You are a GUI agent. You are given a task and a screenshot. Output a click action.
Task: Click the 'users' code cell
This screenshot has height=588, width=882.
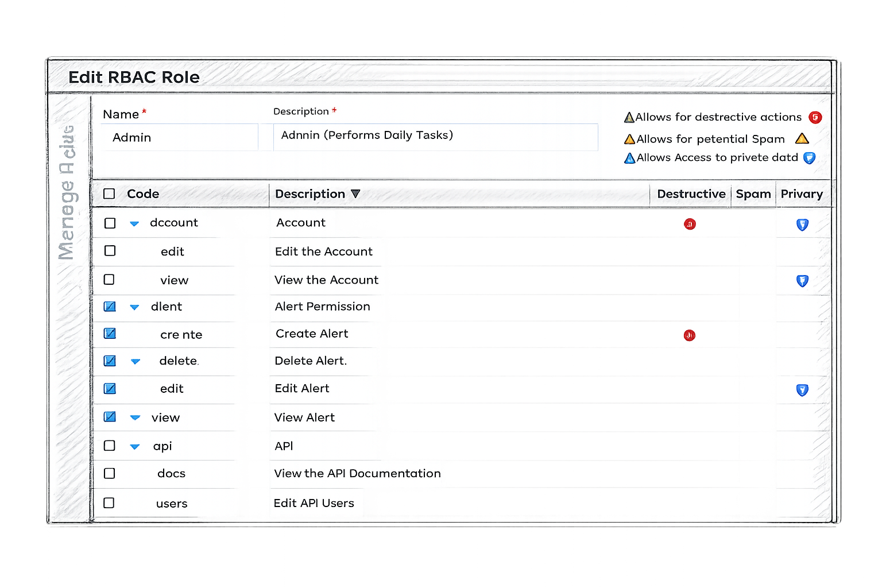pos(172,504)
